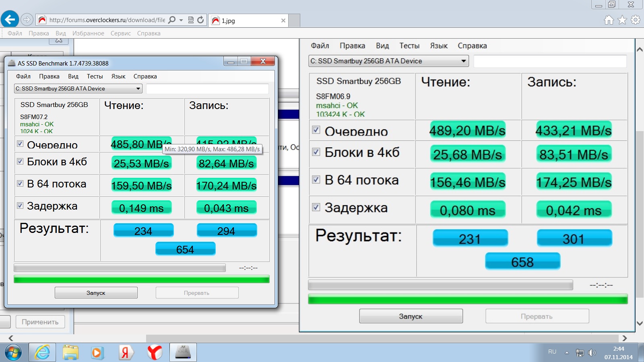Click the RU language indicator in tray
Screen dimensions: 644x362
(x=552, y=352)
